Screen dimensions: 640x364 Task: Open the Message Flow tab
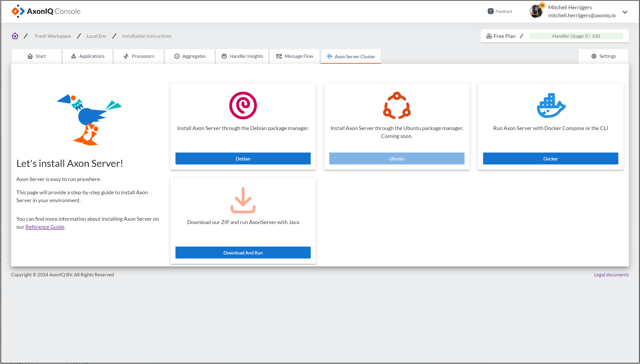295,56
